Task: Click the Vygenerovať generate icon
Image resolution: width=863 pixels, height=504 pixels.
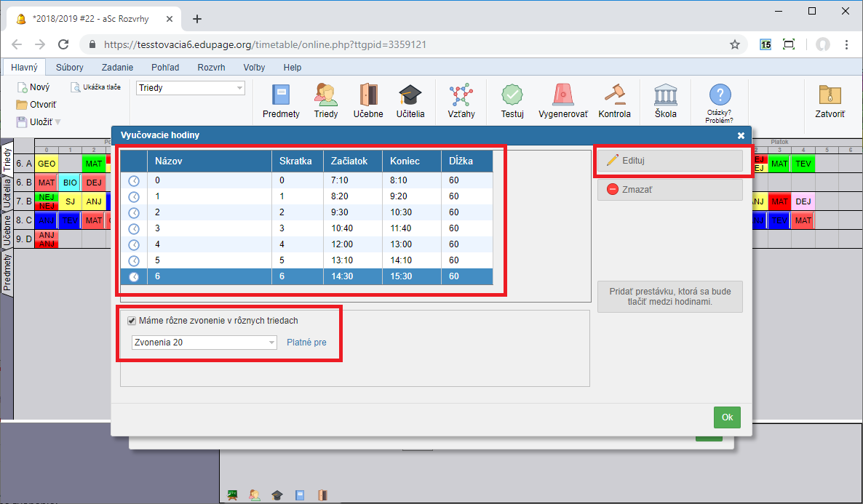Action: (563, 101)
